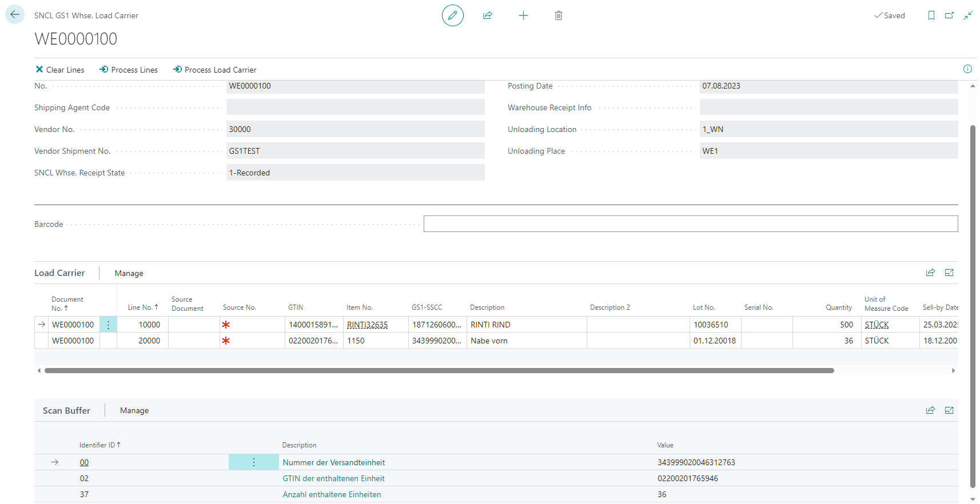
Task: Click the share icon in header
Action: click(488, 15)
